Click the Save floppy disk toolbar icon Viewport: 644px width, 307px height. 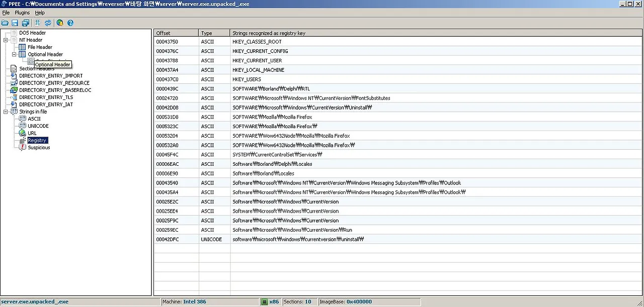(x=15, y=23)
